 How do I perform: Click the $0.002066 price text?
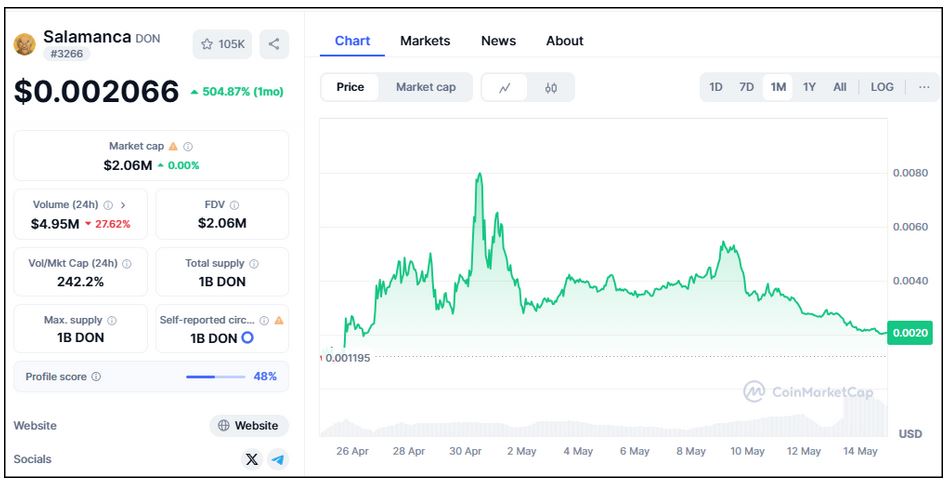[x=97, y=91]
